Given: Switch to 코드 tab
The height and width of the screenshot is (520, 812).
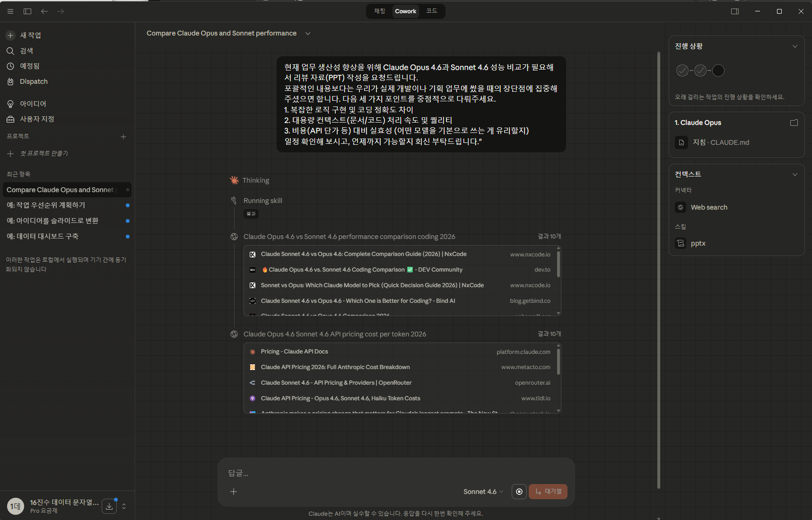Looking at the screenshot, I should (431, 11).
